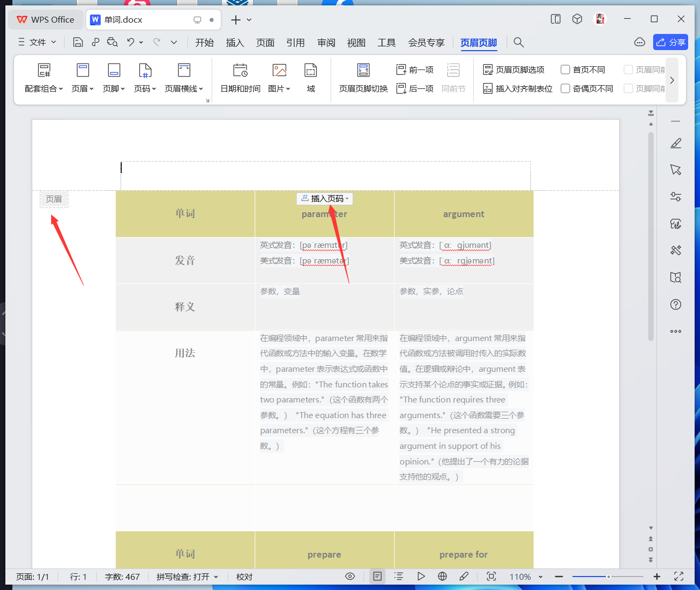Click the 插入页码 floating button
Screen dimensions: 700x590
click(x=325, y=198)
